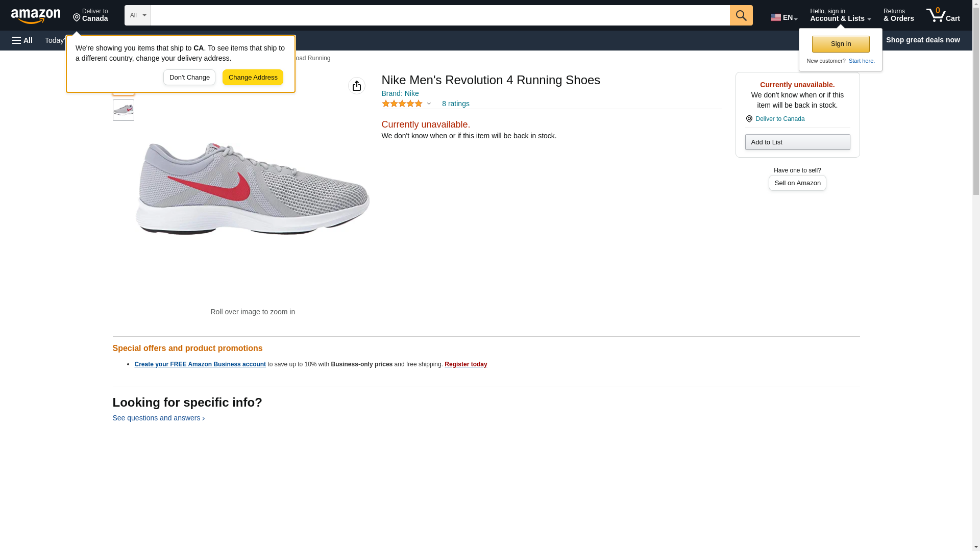The width and height of the screenshot is (980, 551).
Task: Click the yellow Sign in button
Action: pos(840,44)
